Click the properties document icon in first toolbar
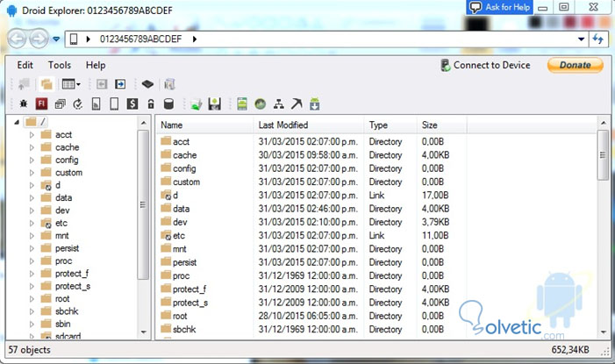615x364 pixels. (169, 84)
